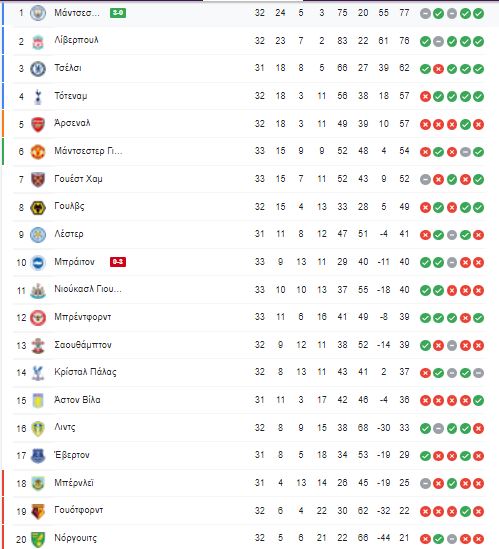
Task: Click Άστον Βίλα's latest green win form icon
Action: coord(478,400)
